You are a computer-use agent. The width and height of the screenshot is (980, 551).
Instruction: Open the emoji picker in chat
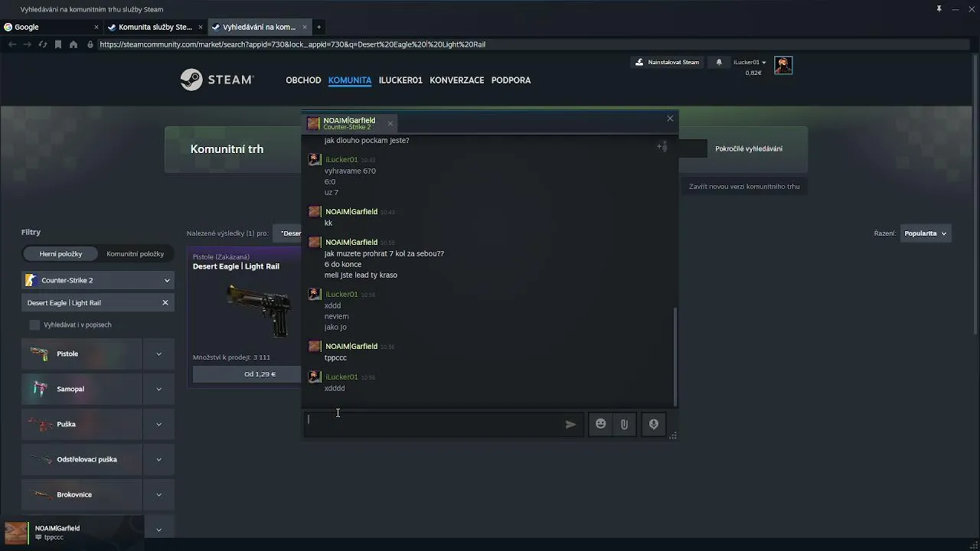point(600,424)
